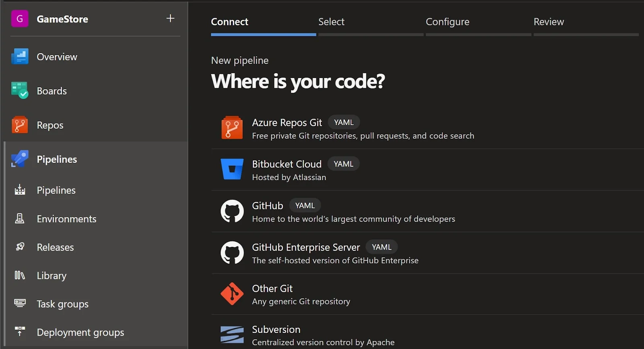
Task: Click 'Home to the world's largest community' text
Action: [x=353, y=219]
